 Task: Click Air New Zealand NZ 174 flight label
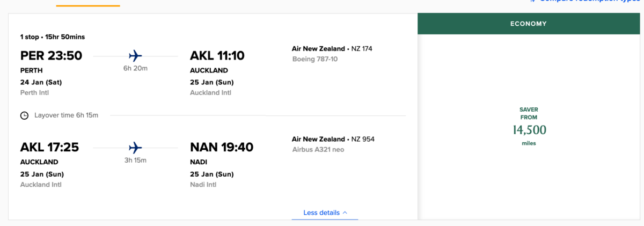332,48
